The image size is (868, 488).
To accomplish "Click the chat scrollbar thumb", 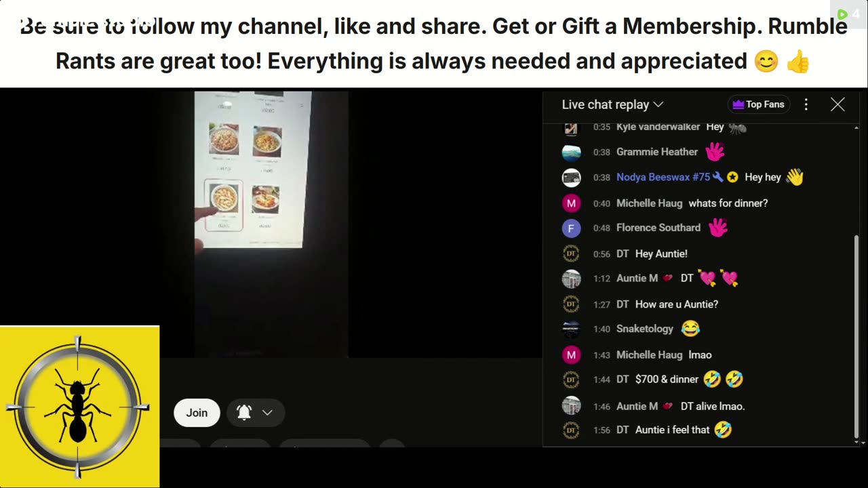I will coord(856,336).
